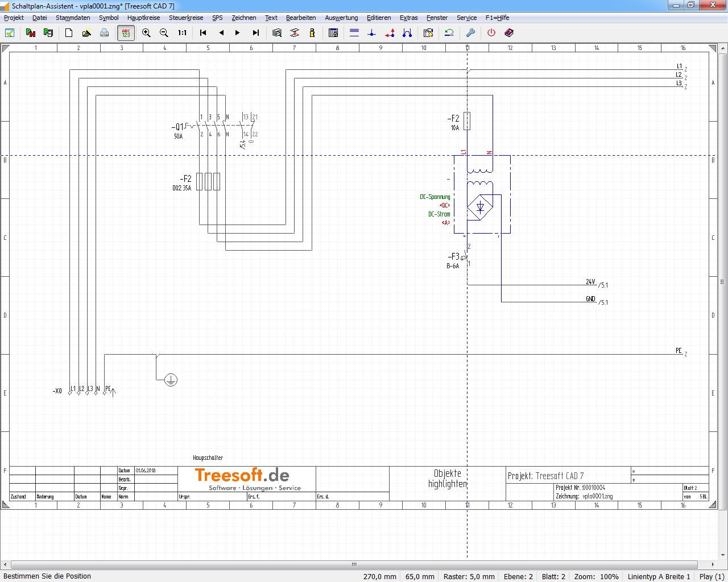This screenshot has height=582, width=728.
Task: Click the vertical scrollbar down arrow
Action: pos(723,555)
